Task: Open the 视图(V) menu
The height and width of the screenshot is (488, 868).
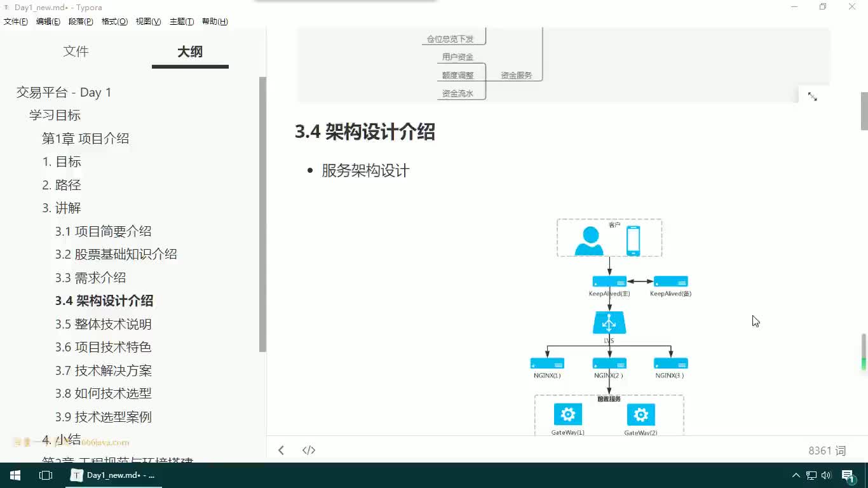Action: pyautogui.click(x=148, y=21)
